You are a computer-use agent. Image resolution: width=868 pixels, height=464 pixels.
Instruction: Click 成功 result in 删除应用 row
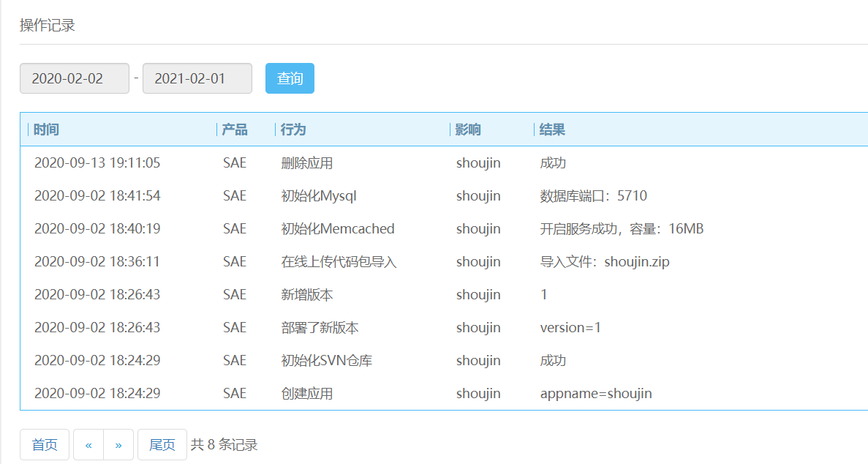click(x=553, y=163)
